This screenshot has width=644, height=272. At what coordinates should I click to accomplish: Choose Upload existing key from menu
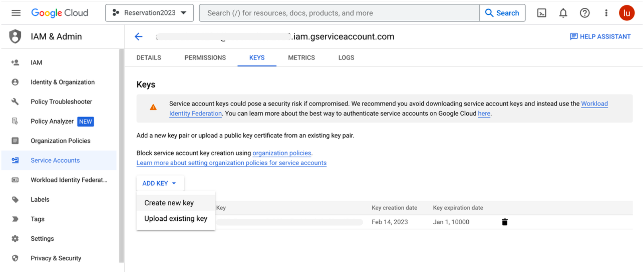[176, 218]
